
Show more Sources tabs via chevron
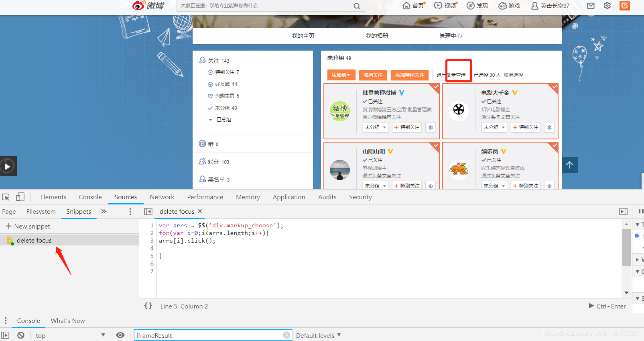pyautogui.click(x=104, y=211)
